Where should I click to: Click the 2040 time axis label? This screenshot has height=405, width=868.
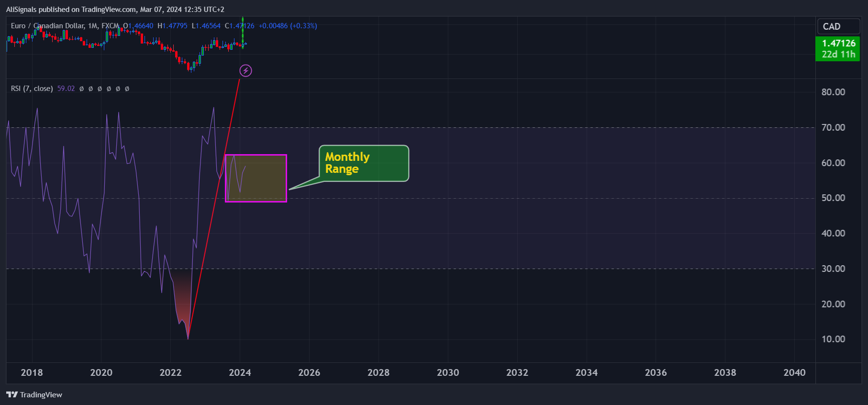pyautogui.click(x=795, y=372)
